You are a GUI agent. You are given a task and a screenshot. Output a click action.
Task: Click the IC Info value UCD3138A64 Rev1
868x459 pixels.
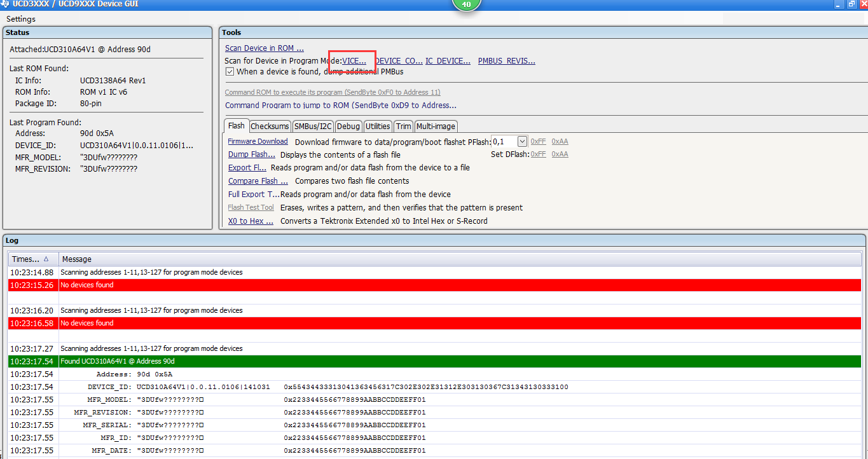click(113, 81)
